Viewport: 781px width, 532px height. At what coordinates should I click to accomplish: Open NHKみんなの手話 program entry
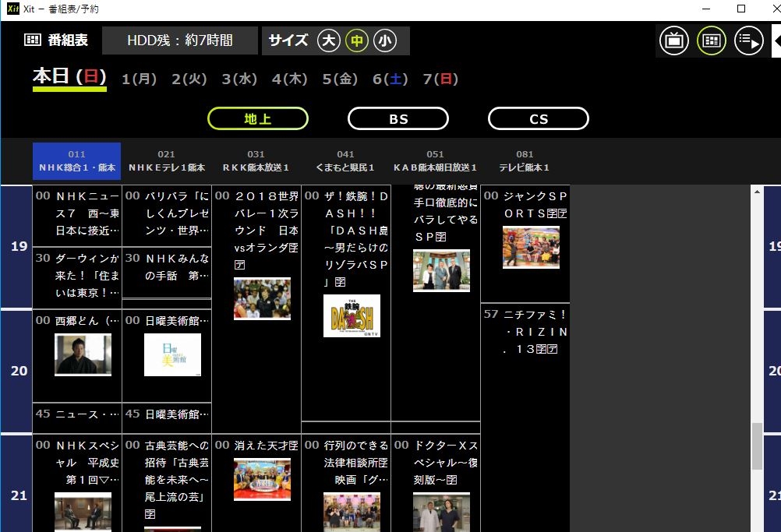pyautogui.click(x=167, y=272)
